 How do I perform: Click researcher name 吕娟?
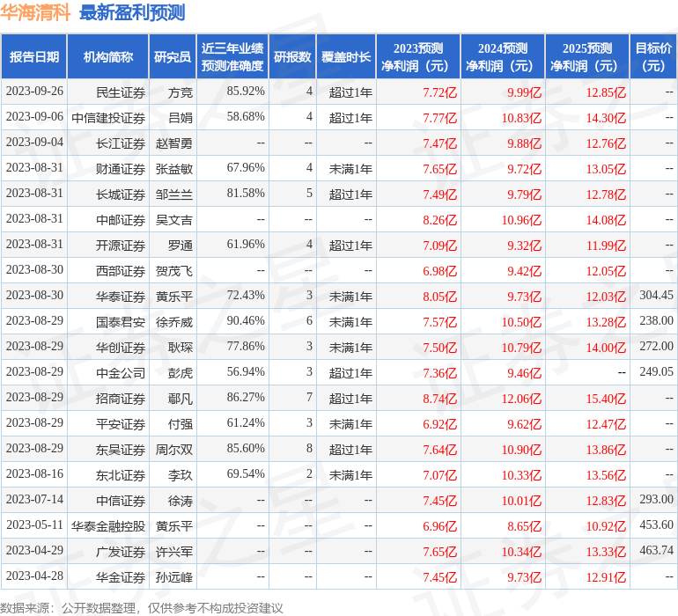point(180,118)
